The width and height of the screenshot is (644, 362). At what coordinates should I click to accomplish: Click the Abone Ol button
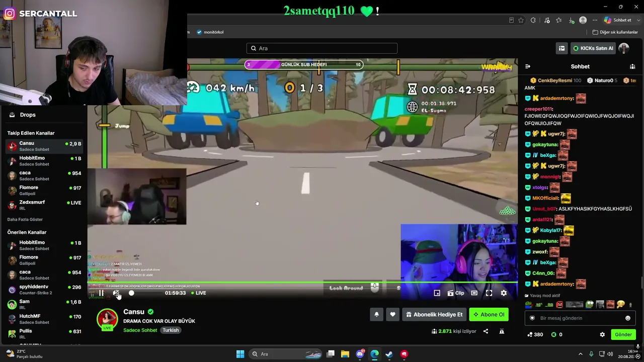point(489,315)
